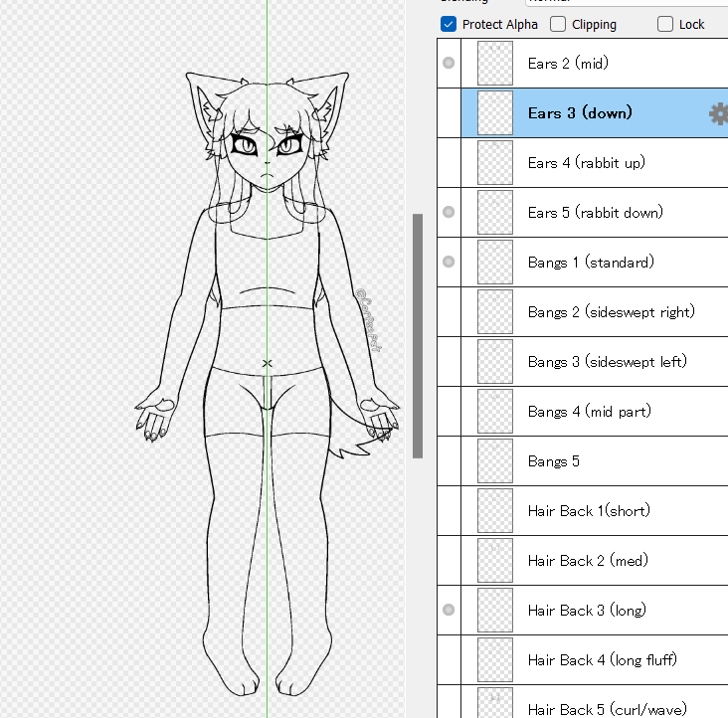Screen dimensions: 728x718
Task: Enable the Clipping checkbox
Action: (x=558, y=24)
